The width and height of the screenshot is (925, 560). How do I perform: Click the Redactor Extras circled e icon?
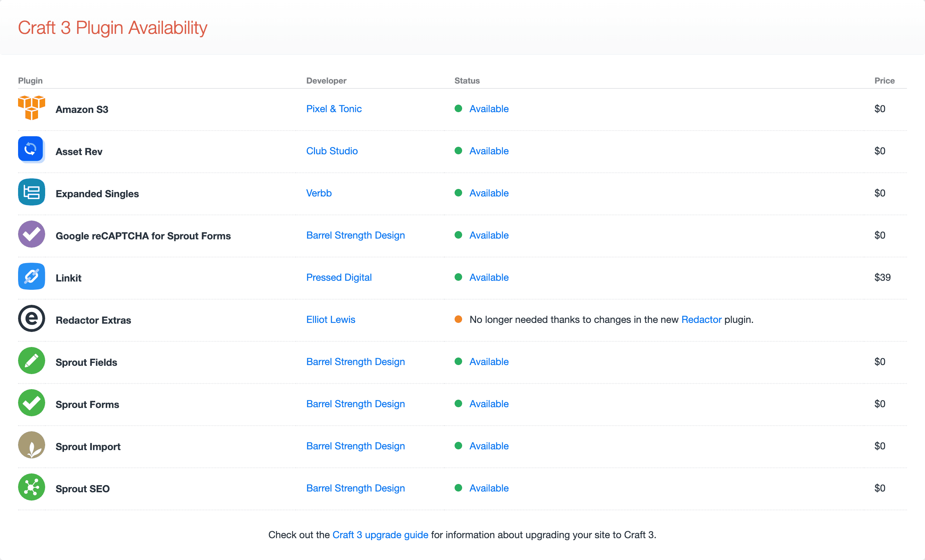pos(32,318)
